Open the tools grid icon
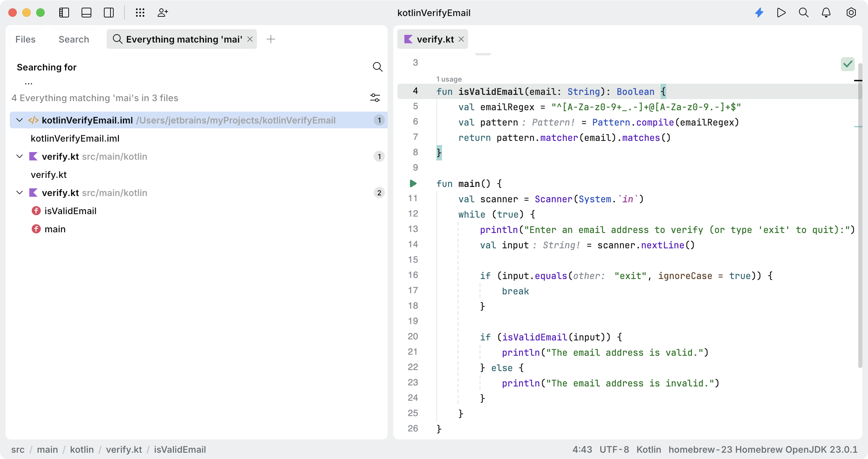This screenshot has width=868, height=459. (x=140, y=13)
